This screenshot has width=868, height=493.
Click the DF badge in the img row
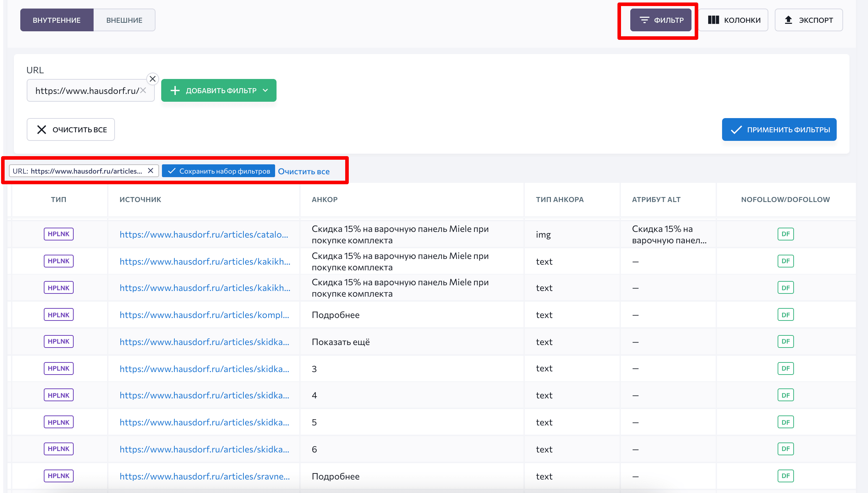(x=786, y=234)
